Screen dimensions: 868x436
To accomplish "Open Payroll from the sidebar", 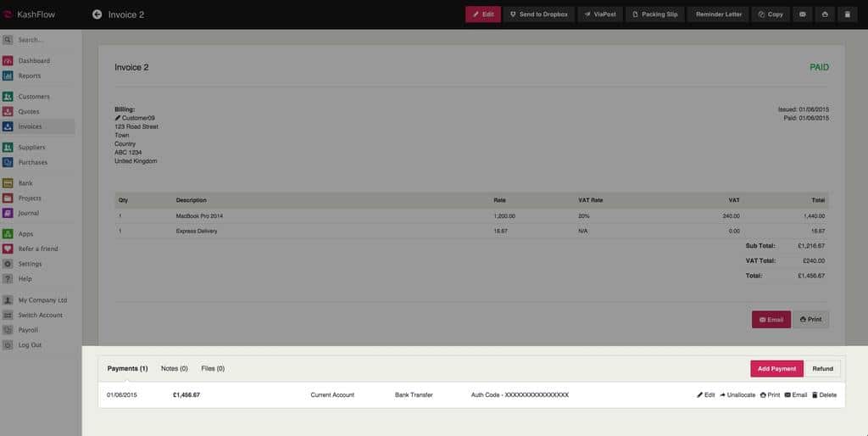I will [x=28, y=330].
